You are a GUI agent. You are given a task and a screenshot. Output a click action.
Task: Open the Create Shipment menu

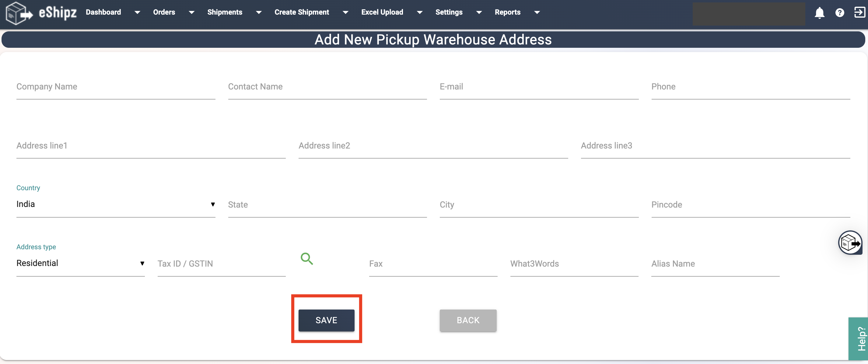point(302,12)
